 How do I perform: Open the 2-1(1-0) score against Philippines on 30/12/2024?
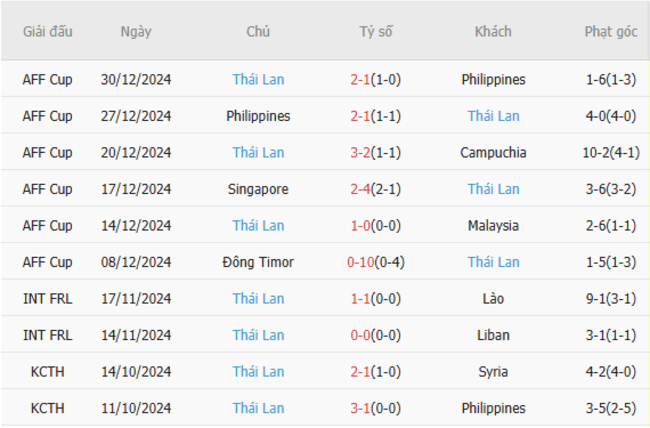coord(376,79)
